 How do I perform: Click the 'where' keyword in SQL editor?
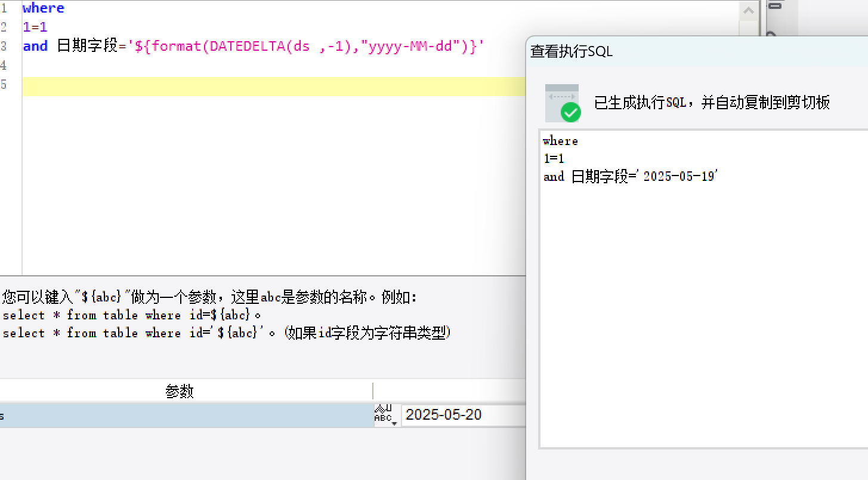tap(43, 8)
